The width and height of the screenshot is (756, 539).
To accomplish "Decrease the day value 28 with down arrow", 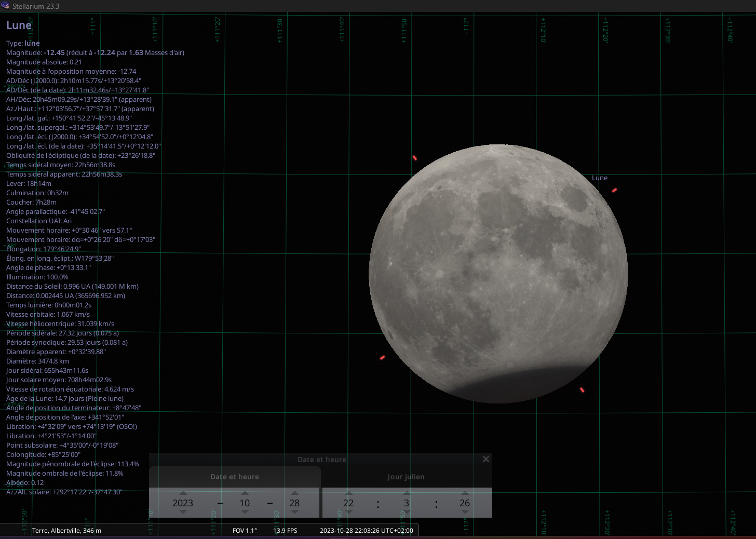I will coord(295,512).
